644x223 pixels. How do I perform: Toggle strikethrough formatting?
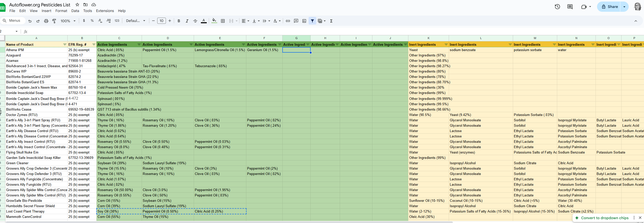point(195,21)
